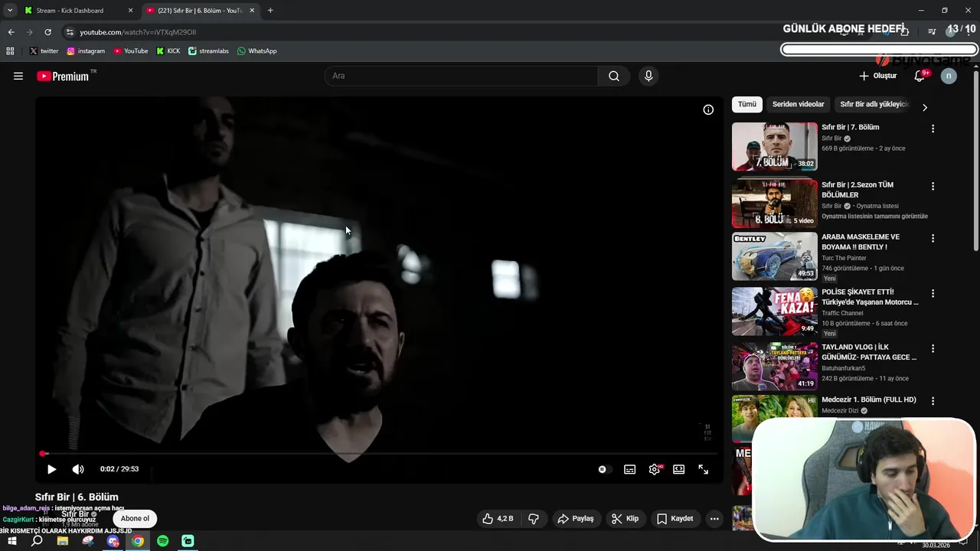This screenshot has height=551, width=980.
Task: Open the instagram bookmark
Action: 86,51
